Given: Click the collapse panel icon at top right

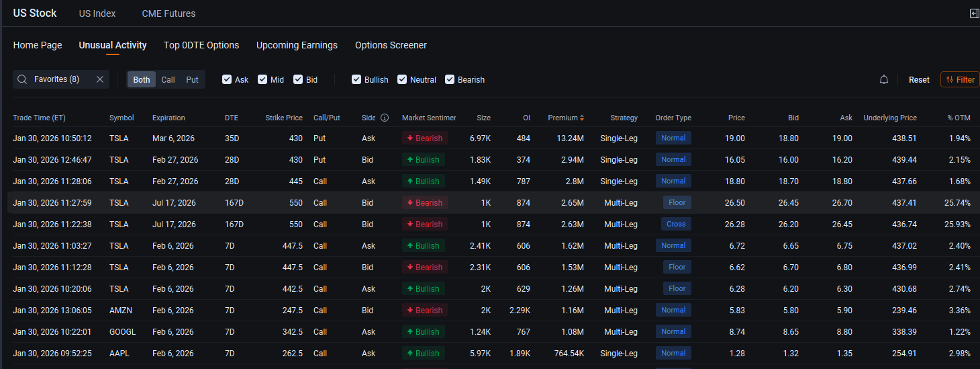Looking at the screenshot, I should (974, 13).
